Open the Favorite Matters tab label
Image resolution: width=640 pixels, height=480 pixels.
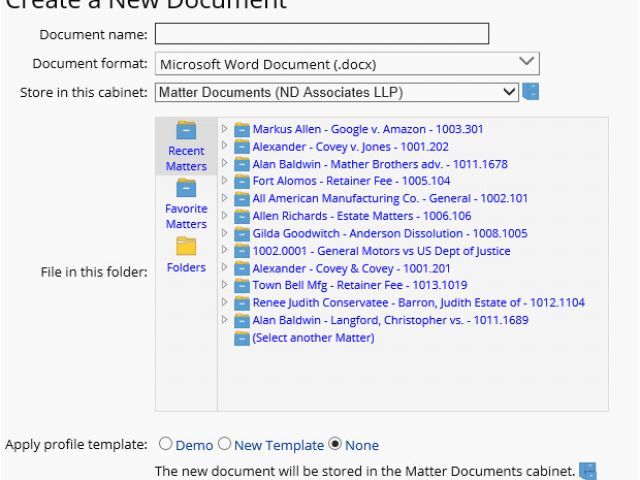point(186,216)
